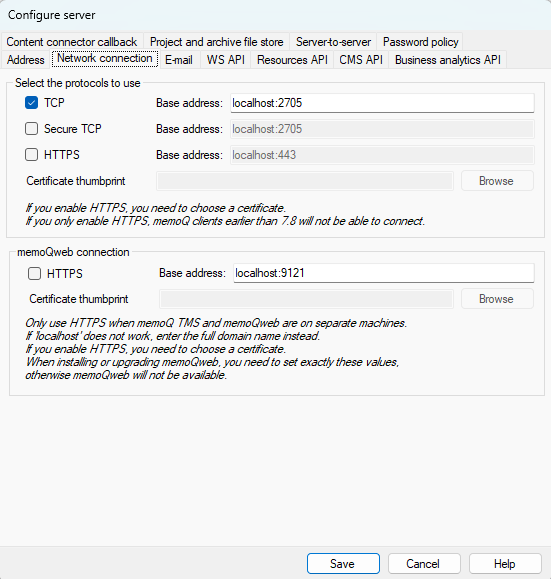The height and width of the screenshot is (579, 551).
Task: Switch to the Address tab
Action: 25,60
